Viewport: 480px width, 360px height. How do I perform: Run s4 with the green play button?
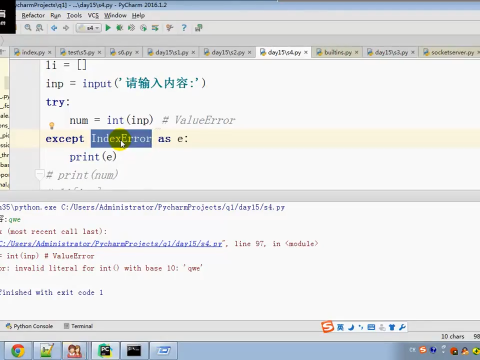point(108,28)
